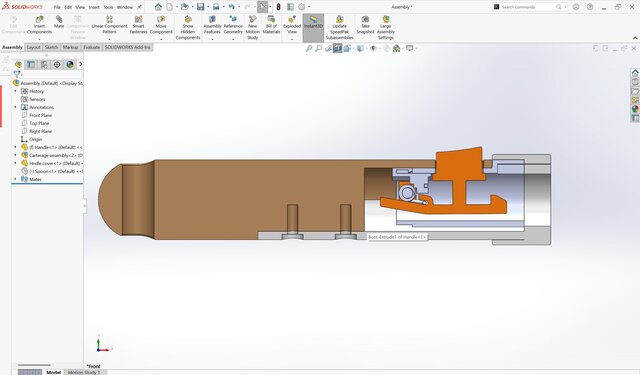Screen dimensions: 640x375
Task: Switch to the Markup tab
Action: [x=70, y=47]
